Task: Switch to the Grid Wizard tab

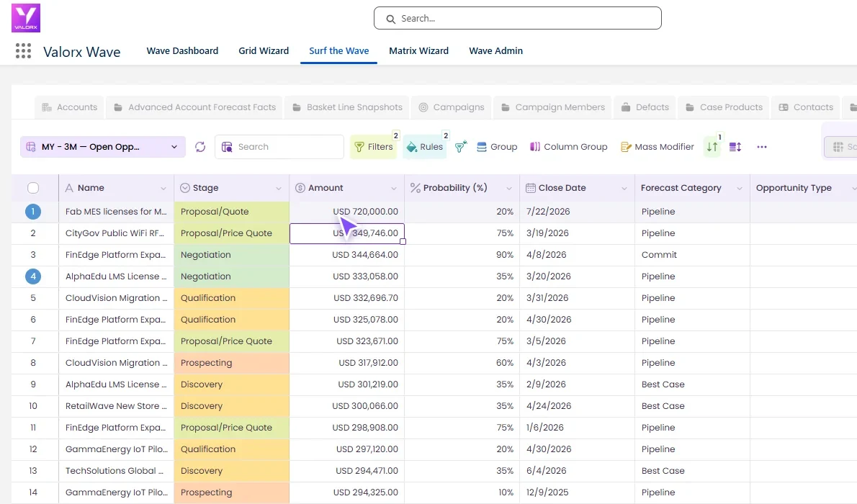Action: pos(264,51)
